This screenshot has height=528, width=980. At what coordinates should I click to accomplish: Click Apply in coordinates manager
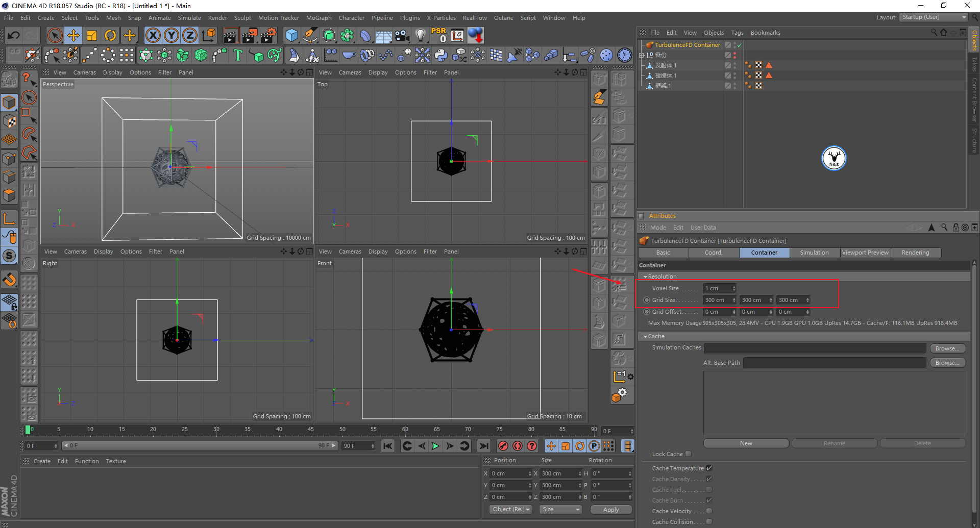tap(611, 509)
